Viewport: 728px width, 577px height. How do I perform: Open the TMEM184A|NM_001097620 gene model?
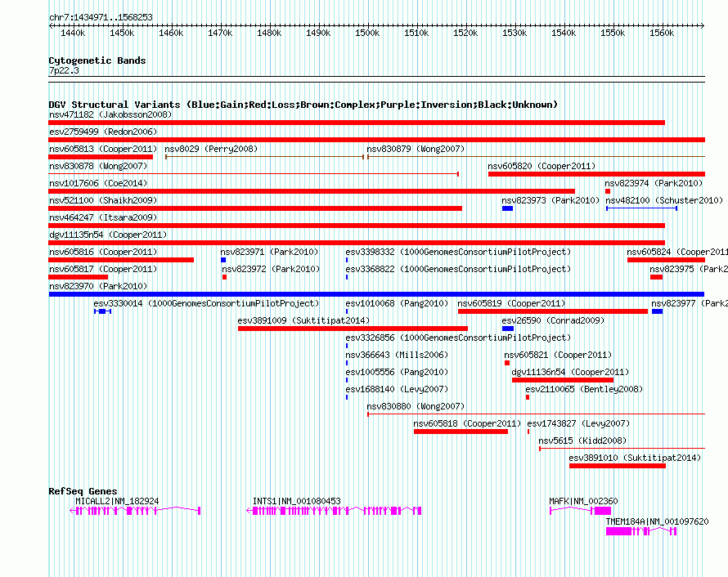coord(641,531)
